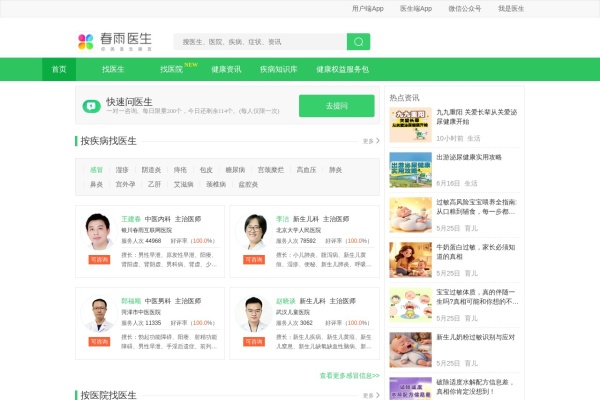Screen dimensions: 600x400
Task: Click 可咨询 badge under 王建春
Action: pos(99,260)
